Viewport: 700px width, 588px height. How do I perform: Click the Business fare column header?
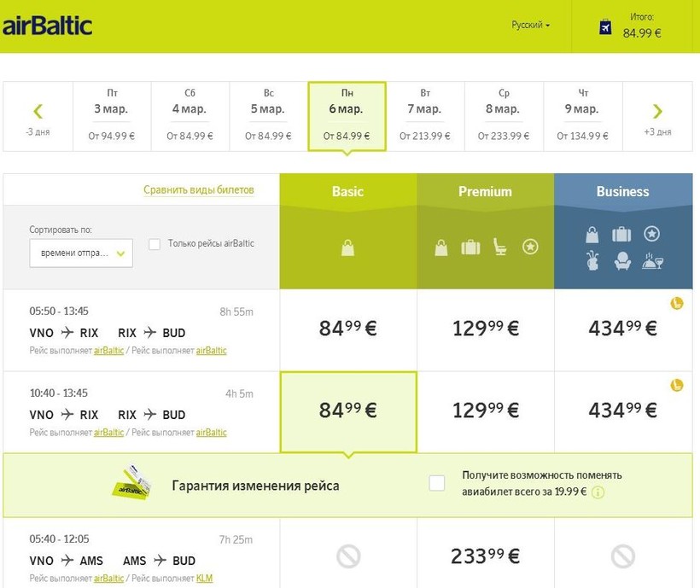click(623, 191)
